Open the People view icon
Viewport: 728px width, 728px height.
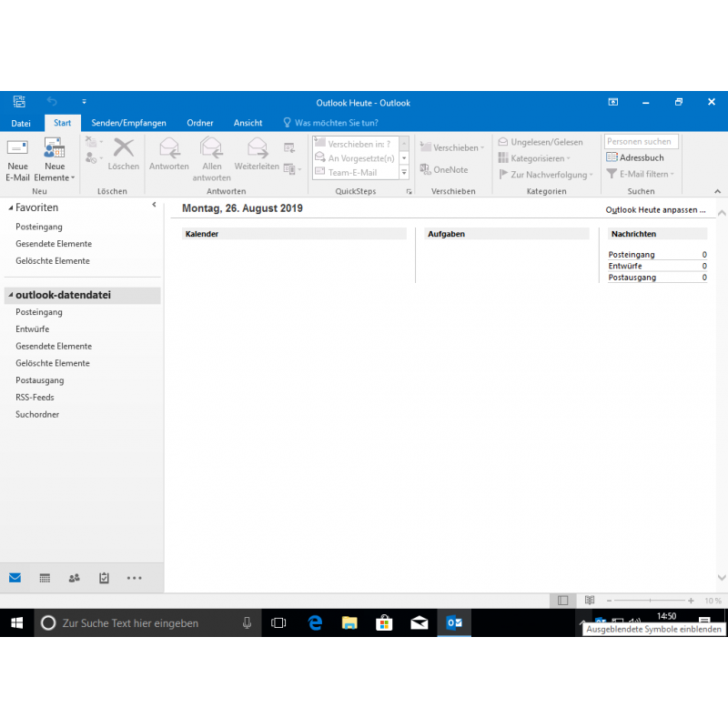(x=74, y=578)
